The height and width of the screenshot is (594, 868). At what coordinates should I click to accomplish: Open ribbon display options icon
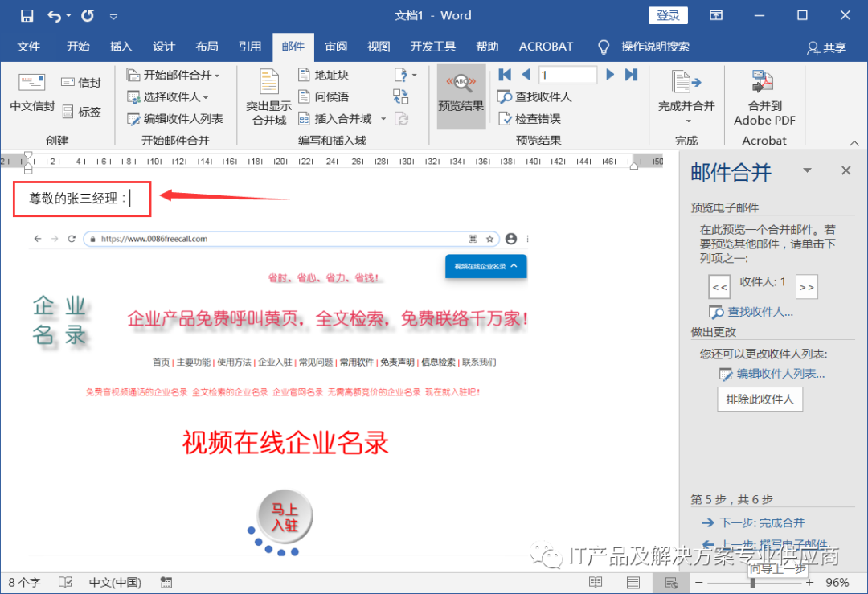(716, 15)
